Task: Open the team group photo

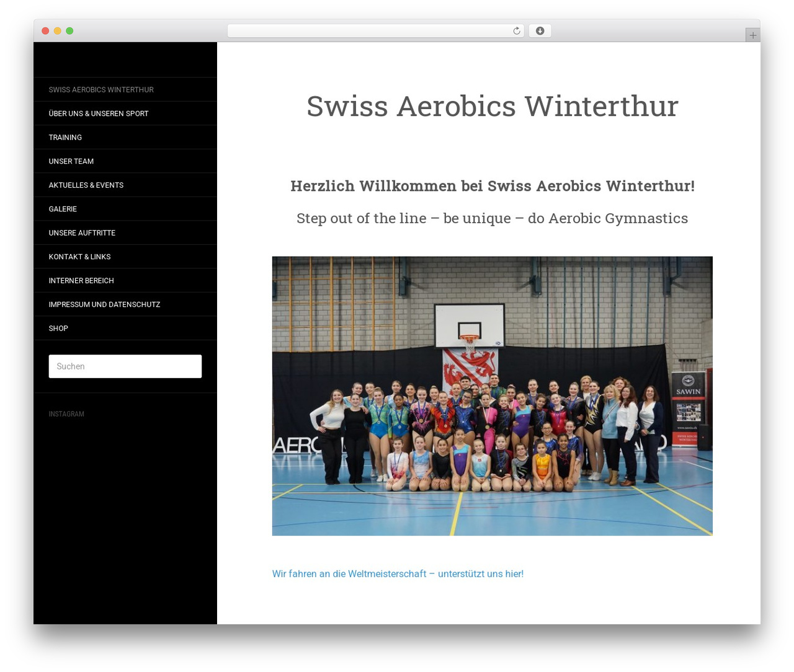Action: pyautogui.click(x=492, y=396)
